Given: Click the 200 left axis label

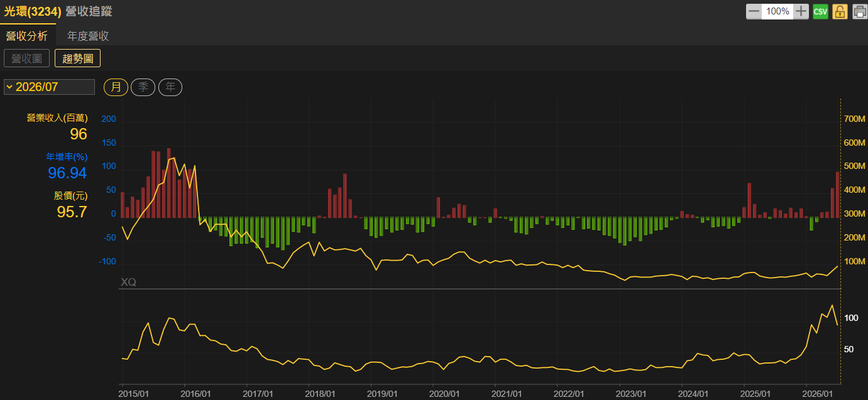Looking at the screenshot, I should (109, 118).
